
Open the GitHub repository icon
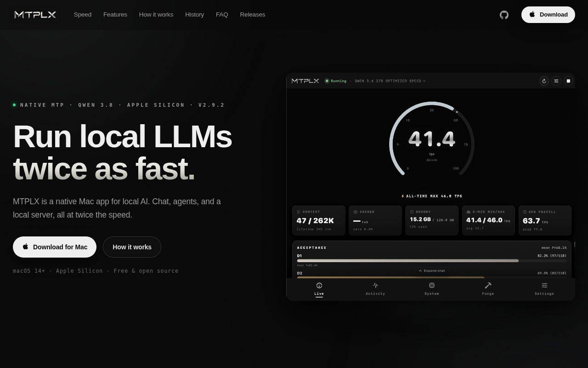(504, 15)
